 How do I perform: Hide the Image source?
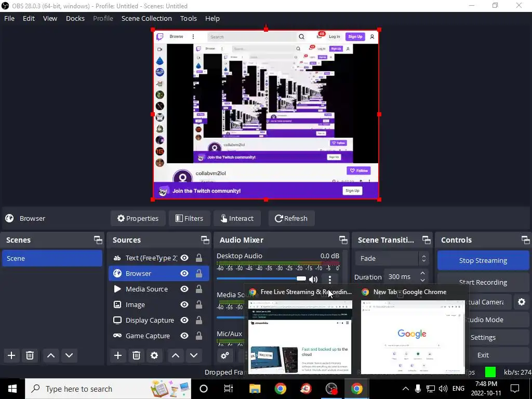184,304
